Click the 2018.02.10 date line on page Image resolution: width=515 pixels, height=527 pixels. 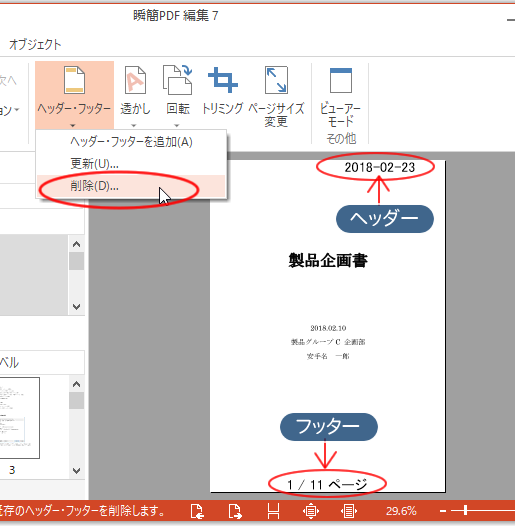tap(328, 328)
